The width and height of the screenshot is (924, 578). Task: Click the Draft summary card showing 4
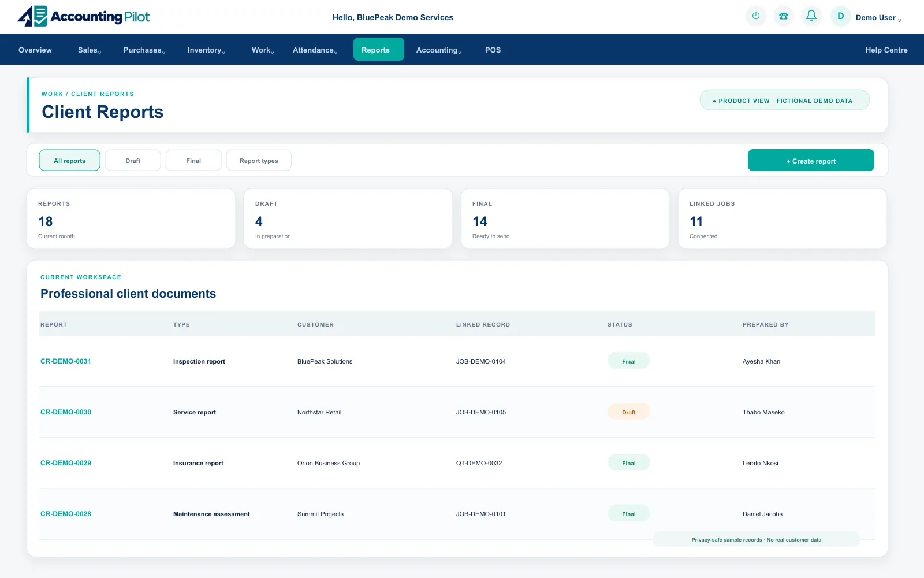(x=348, y=218)
